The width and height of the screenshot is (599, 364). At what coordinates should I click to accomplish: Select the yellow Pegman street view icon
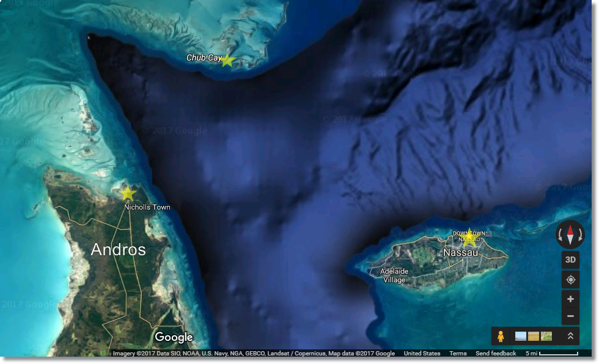point(501,335)
